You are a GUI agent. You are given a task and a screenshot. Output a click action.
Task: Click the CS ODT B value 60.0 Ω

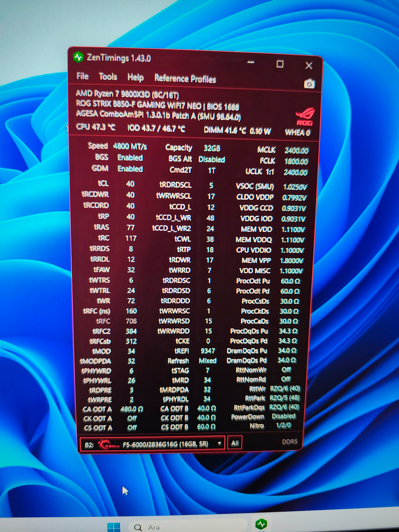pyautogui.click(x=206, y=427)
